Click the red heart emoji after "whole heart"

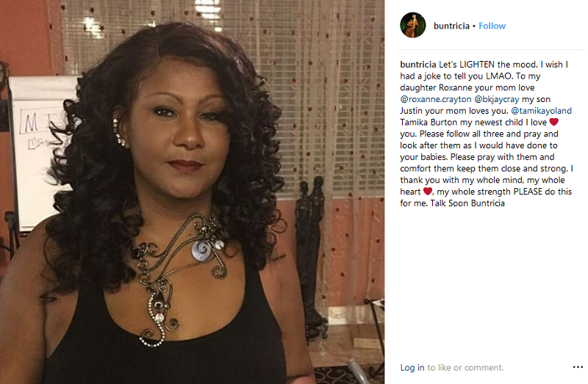coord(428,192)
